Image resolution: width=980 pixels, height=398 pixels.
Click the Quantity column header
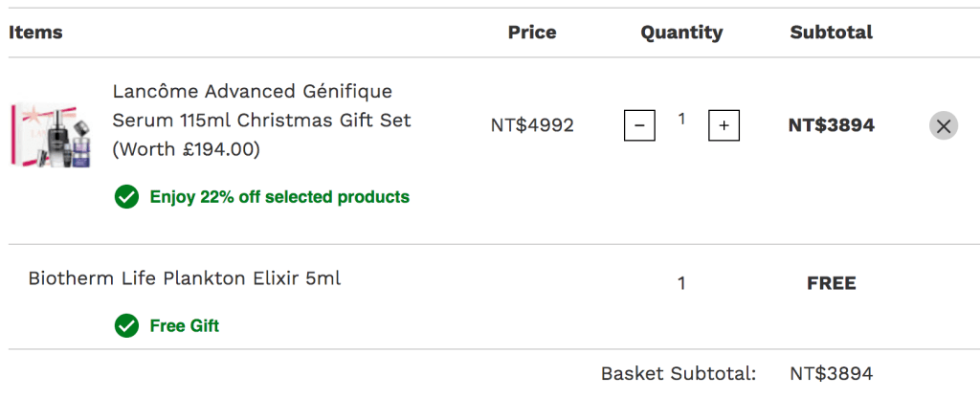(x=681, y=33)
